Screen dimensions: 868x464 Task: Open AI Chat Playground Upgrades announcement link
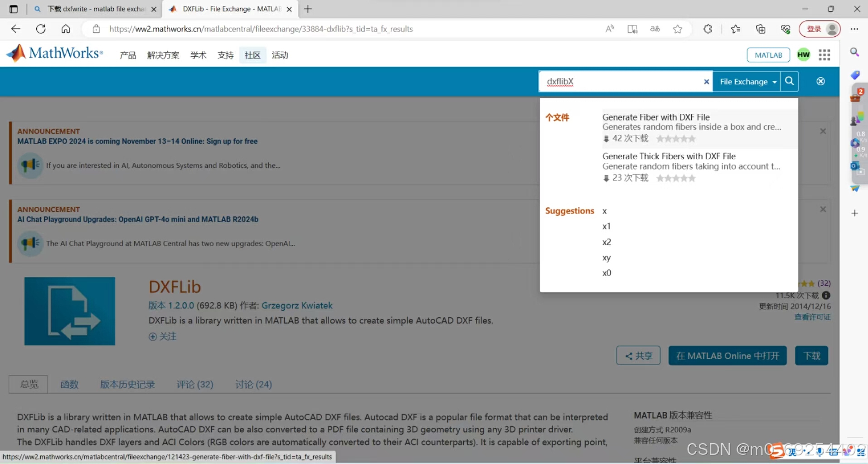click(x=138, y=220)
